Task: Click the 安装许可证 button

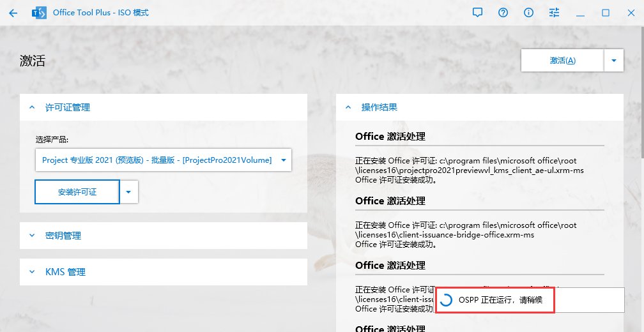Action: 77,192
